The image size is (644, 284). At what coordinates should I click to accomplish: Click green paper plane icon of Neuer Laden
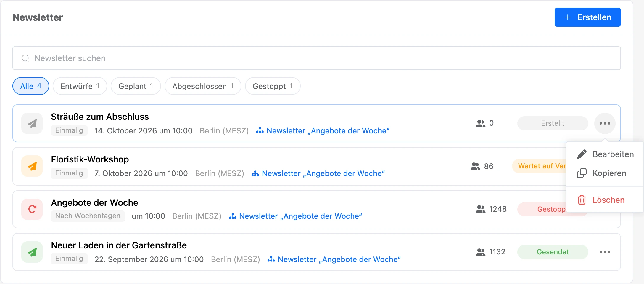point(32,252)
